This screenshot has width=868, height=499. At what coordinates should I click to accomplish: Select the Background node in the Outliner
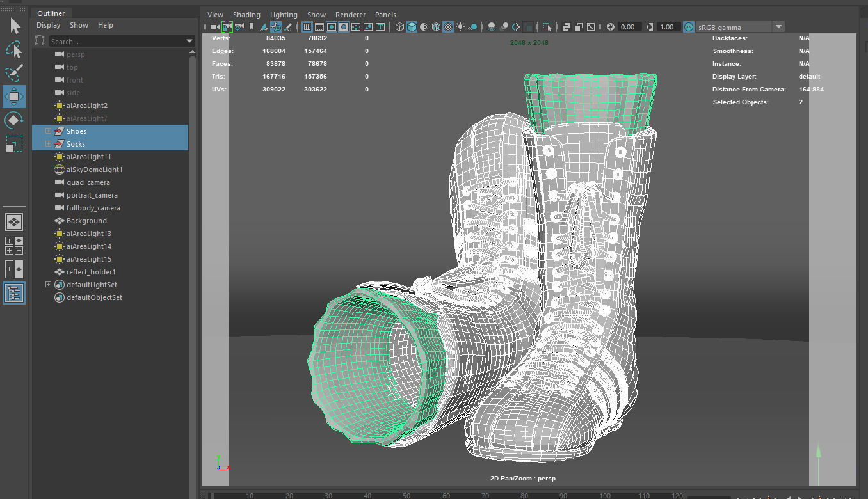pyautogui.click(x=86, y=221)
